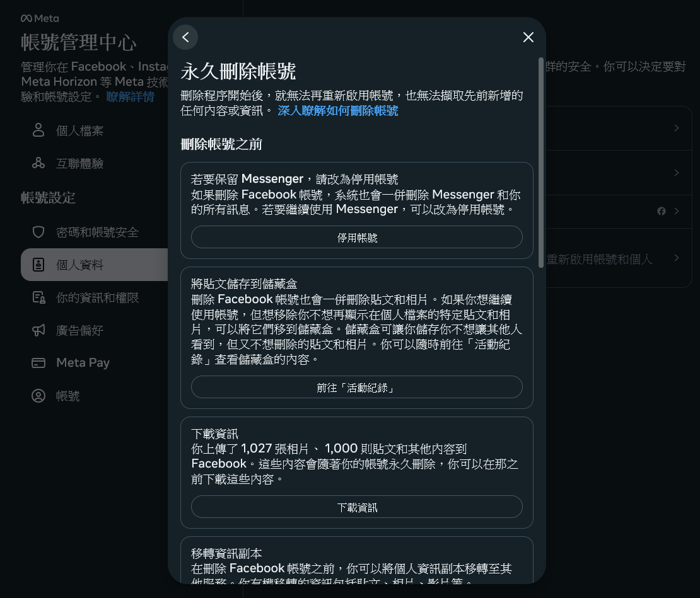Click the Meta Pay card icon
700x598 pixels.
[38, 363]
